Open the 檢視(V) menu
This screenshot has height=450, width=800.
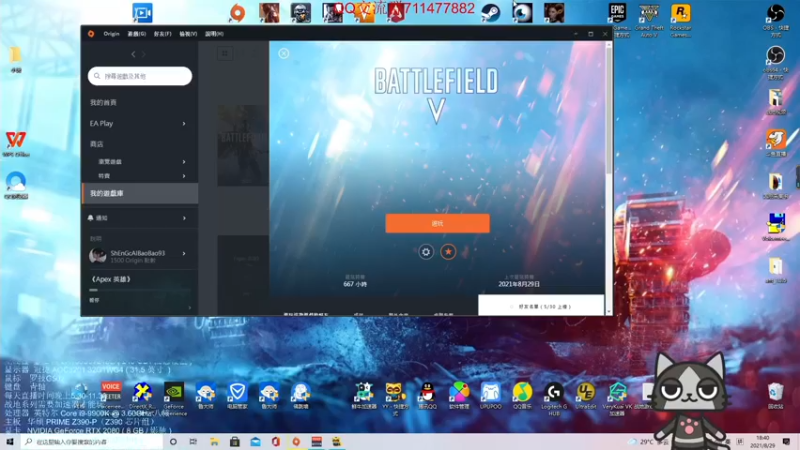[188, 34]
